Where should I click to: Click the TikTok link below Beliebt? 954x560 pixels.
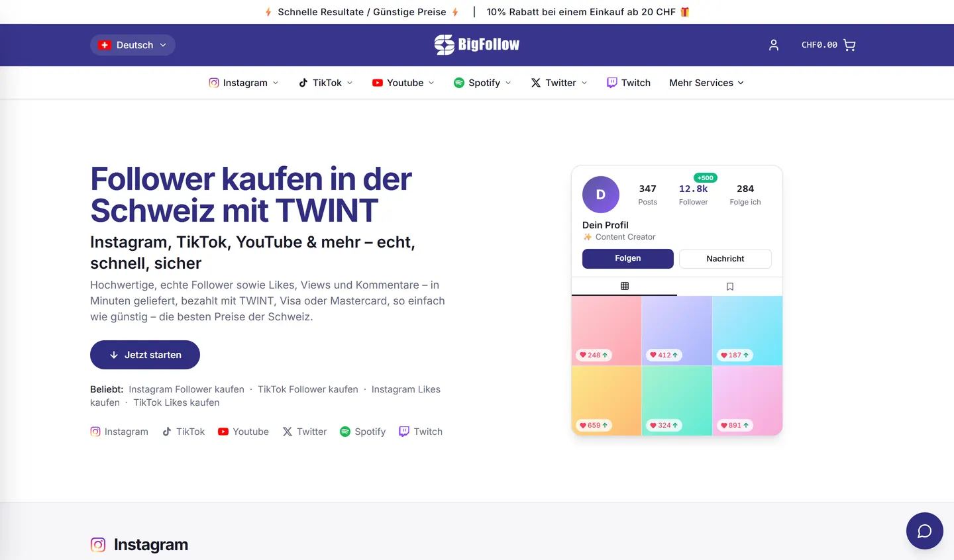[184, 432]
